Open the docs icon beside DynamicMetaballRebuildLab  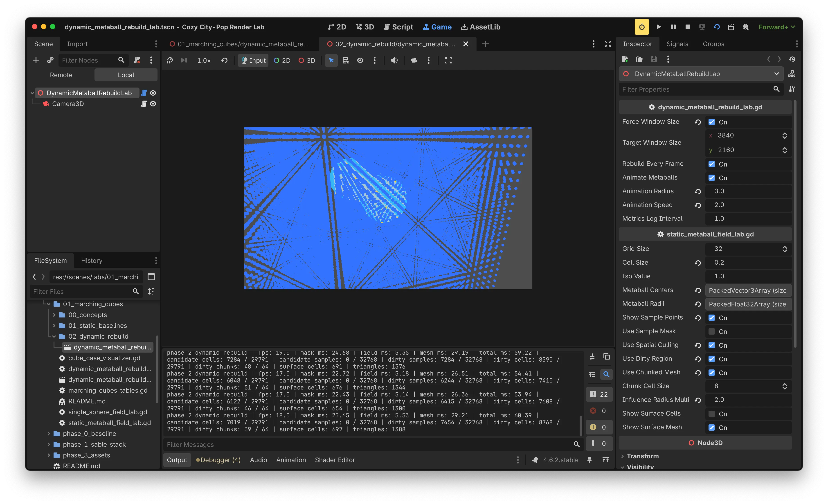pos(792,74)
